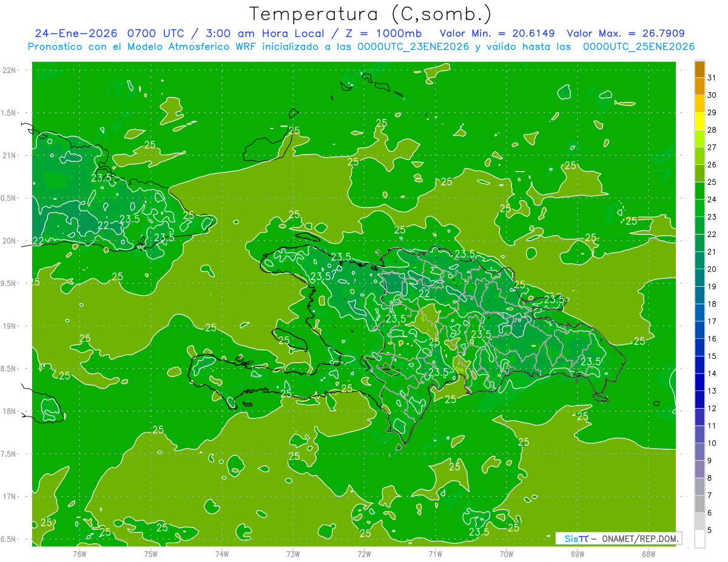Image resolution: width=728 pixels, height=562 pixels.
Task: Click colorbar label '30'
Action: [x=712, y=95]
